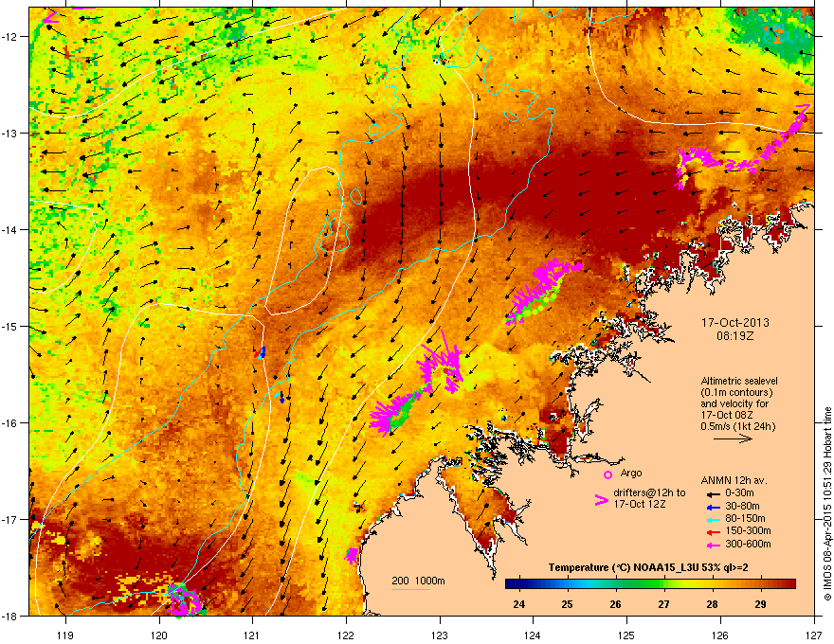Click the 08:19Z time label
This screenshot has height=644, width=834.
[x=742, y=335]
